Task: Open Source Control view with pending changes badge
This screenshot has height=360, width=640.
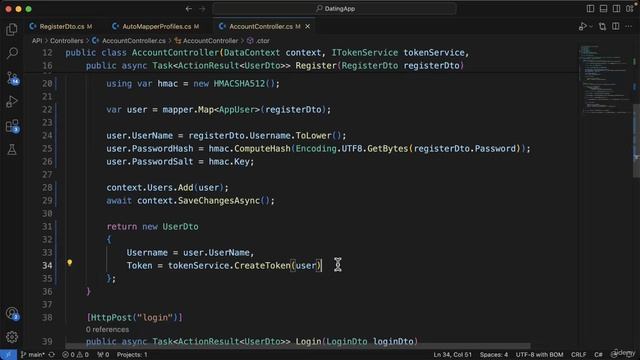Action: [x=12, y=78]
